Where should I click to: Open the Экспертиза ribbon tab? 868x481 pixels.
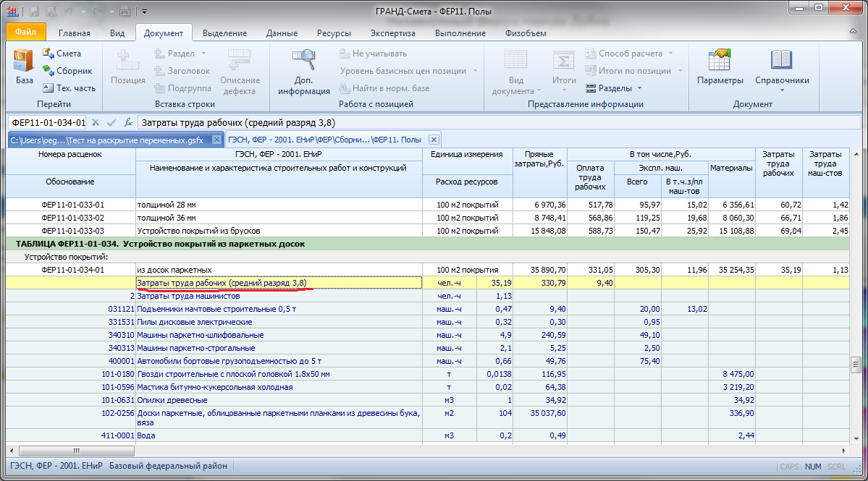[x=392, y=33]
